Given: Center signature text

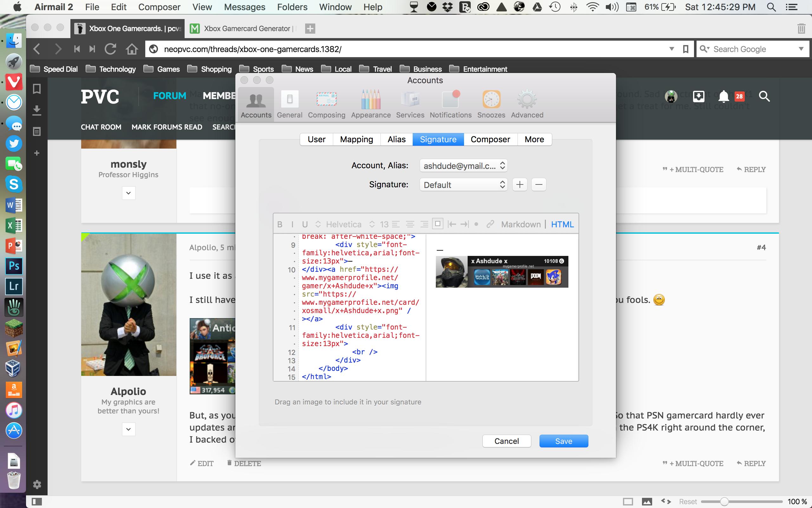Looking at the screenshot, I should point(410,224).
